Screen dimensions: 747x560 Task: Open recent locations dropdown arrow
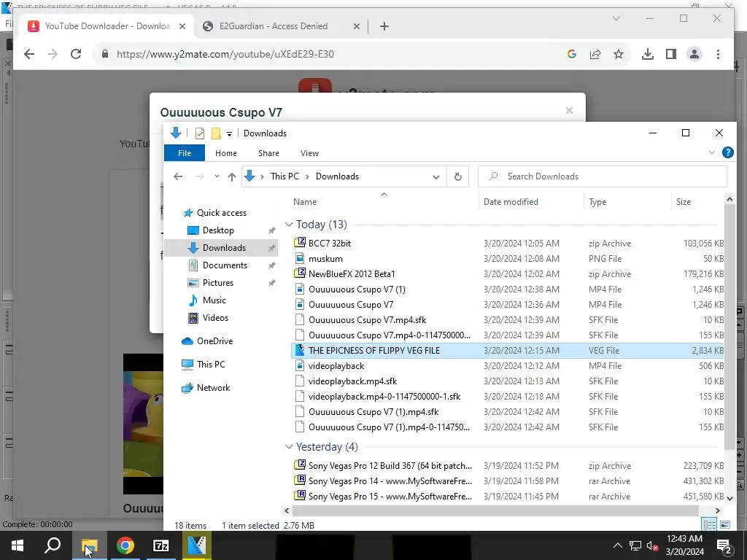click(x=217, y=176)
